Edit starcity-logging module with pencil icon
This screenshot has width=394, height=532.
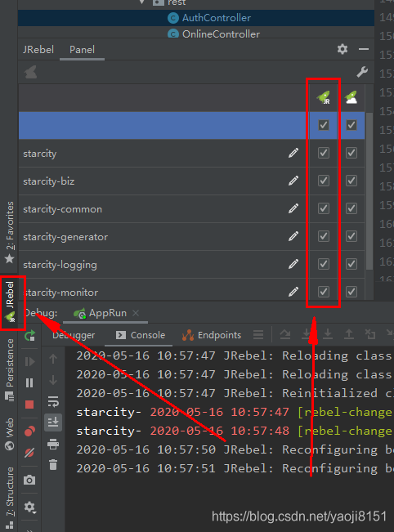tap(293, 264)
